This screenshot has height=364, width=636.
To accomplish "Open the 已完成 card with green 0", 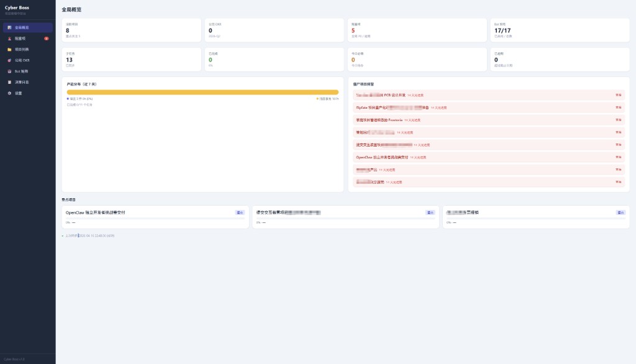I will tap(274, 60).
